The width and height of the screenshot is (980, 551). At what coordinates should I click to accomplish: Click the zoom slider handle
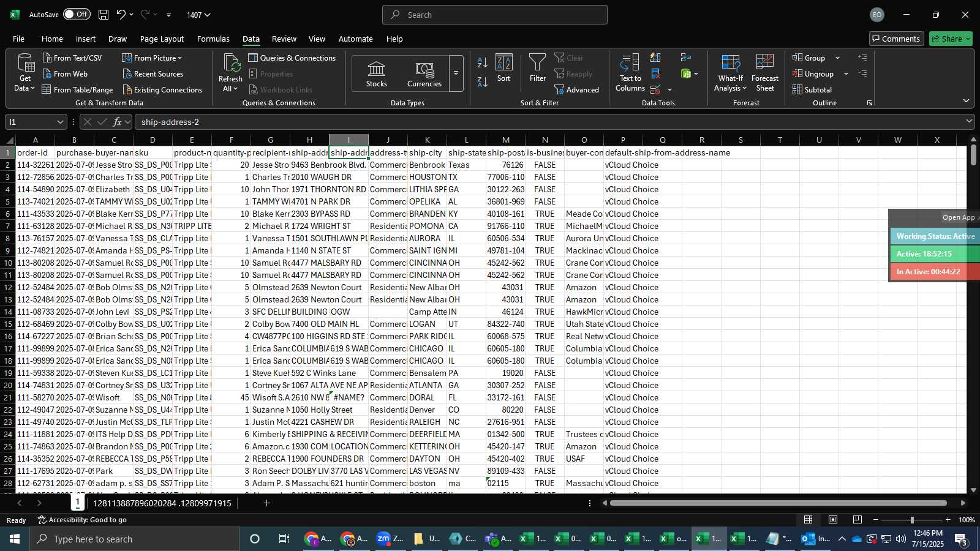coord(912,520)
